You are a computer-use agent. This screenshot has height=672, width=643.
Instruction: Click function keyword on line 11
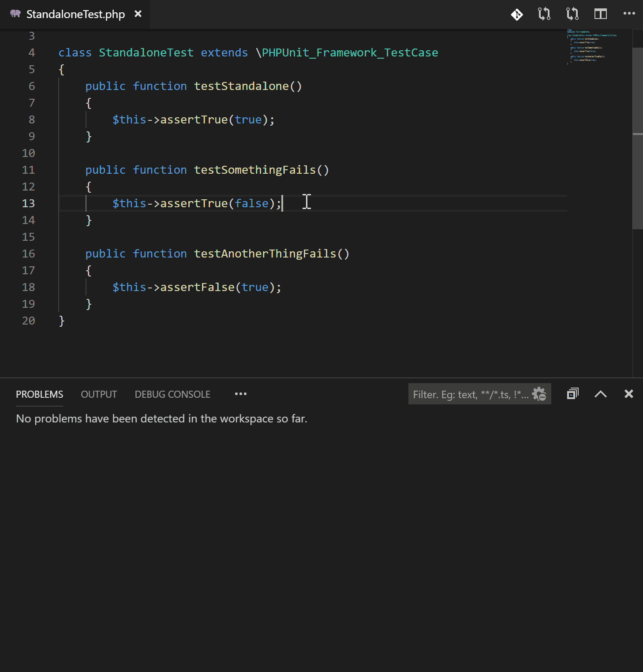[160, 170]
